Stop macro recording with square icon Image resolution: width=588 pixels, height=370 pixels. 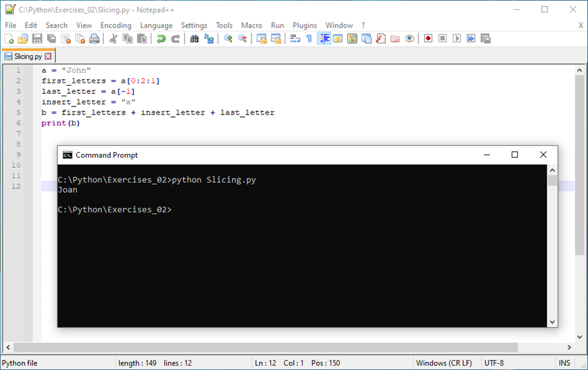442,39
